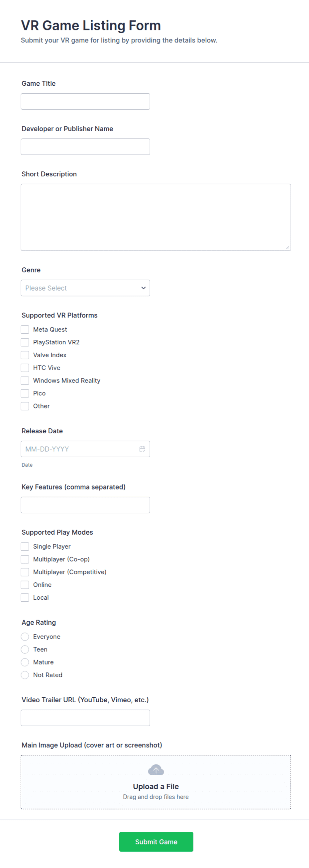Choose the Everyone age rating
This screenshot has width=309, height=868.
pyautogui.click(x=25, y=637)
